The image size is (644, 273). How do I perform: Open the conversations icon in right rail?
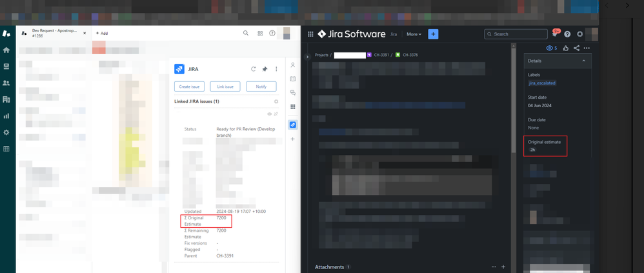tap(293, 93)
